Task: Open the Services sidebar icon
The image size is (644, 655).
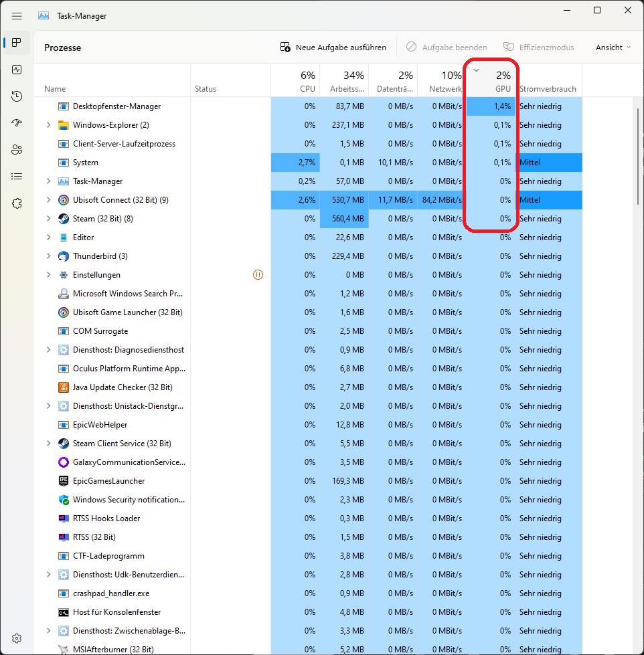Action: pyautogui.click(x=17, y=203)
